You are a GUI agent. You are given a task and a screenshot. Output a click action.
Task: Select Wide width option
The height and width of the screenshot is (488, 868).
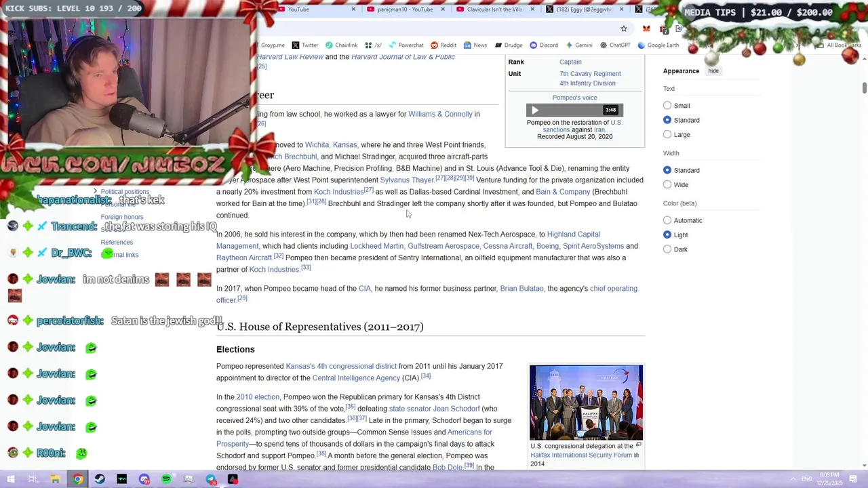(x=667, y=184)
